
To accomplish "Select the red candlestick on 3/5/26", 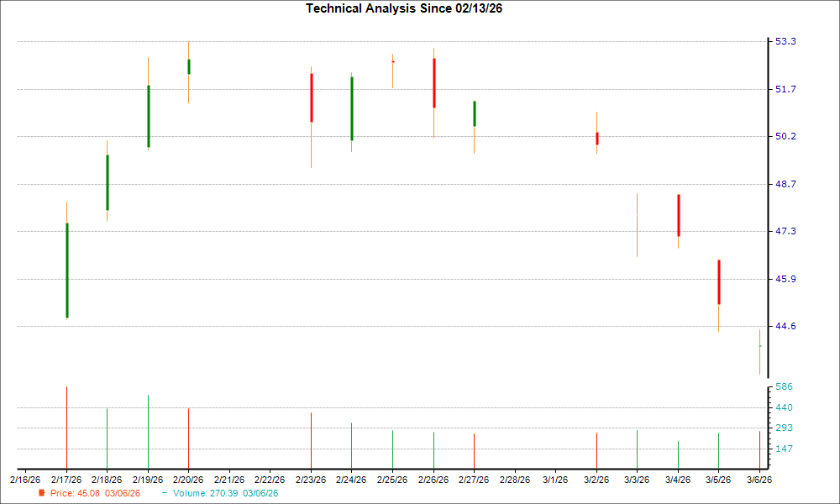I will [718, 281].
